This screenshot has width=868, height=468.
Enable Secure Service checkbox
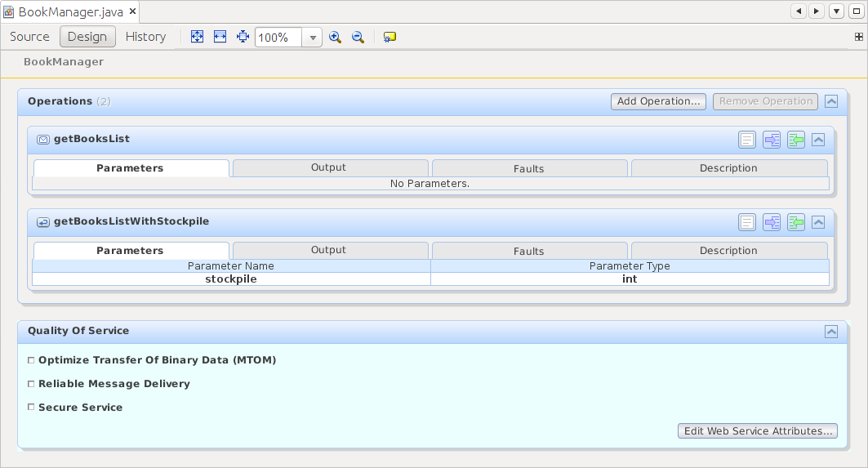[31, 407]
